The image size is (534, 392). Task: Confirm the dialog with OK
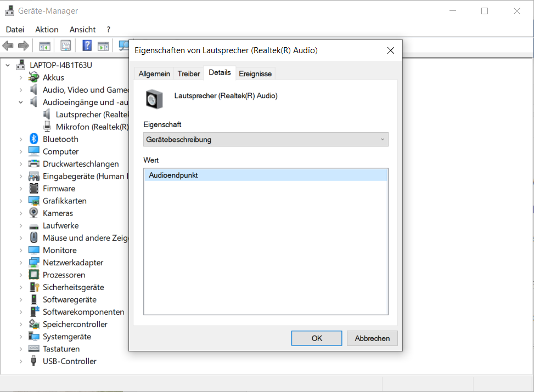tap(317, 338)
